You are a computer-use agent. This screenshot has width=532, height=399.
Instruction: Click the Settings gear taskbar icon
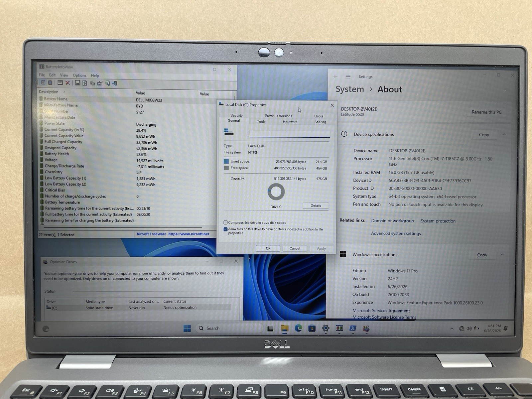tap(326, 328)
